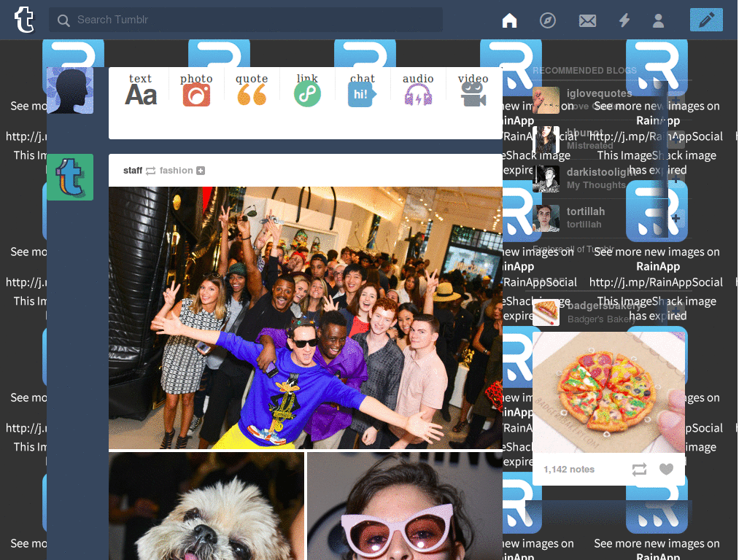Open the fashion blog link
The width and height of the screenshot is (747, 560).
point(177,171)
